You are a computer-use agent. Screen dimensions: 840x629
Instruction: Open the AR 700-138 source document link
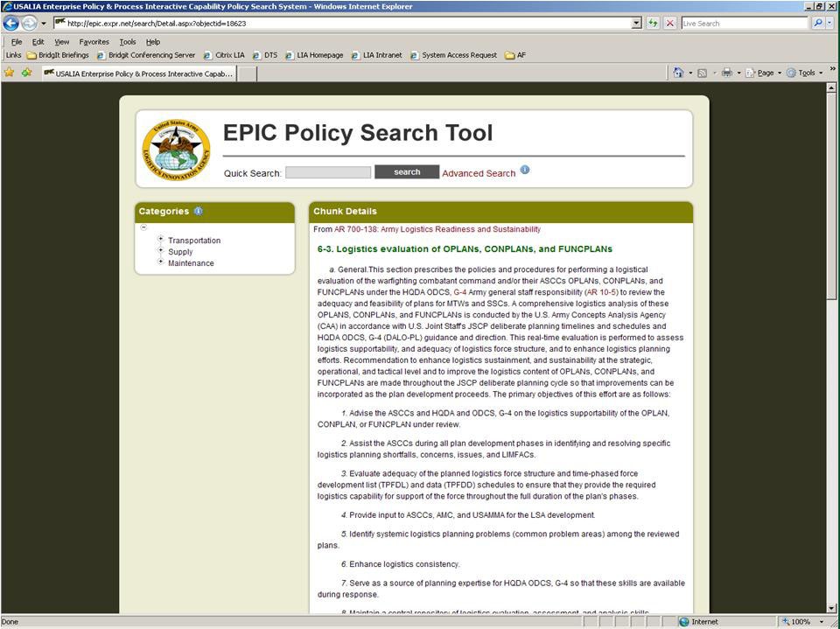(437, 229)
